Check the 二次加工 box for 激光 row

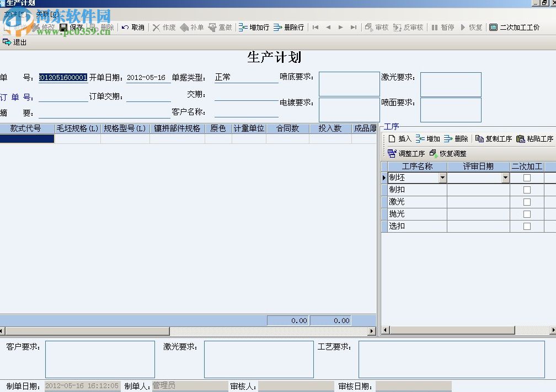527,201
